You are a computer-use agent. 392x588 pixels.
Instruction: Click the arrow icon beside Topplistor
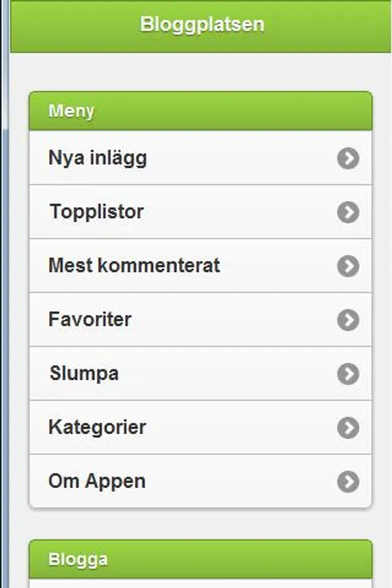coord(348,212)
